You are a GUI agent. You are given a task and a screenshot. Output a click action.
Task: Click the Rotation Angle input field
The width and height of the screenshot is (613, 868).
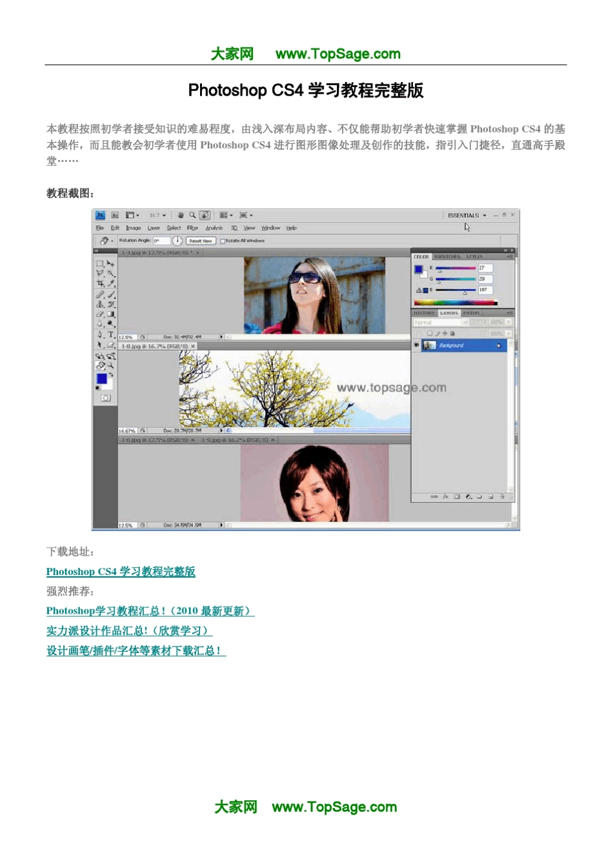(161, 241)
